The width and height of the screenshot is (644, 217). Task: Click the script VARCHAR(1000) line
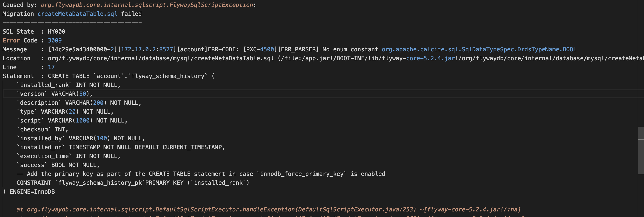[x=72, y=121]
